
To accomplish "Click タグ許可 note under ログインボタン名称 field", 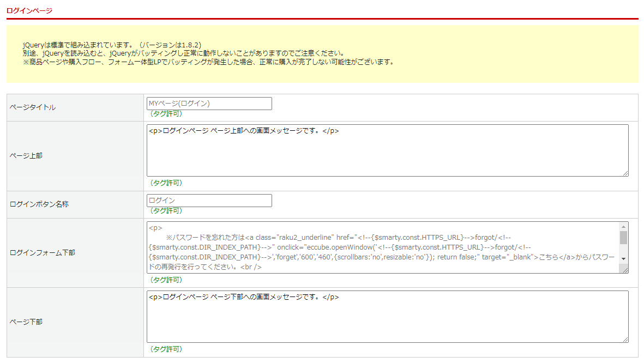I will [x=166, y=211].
